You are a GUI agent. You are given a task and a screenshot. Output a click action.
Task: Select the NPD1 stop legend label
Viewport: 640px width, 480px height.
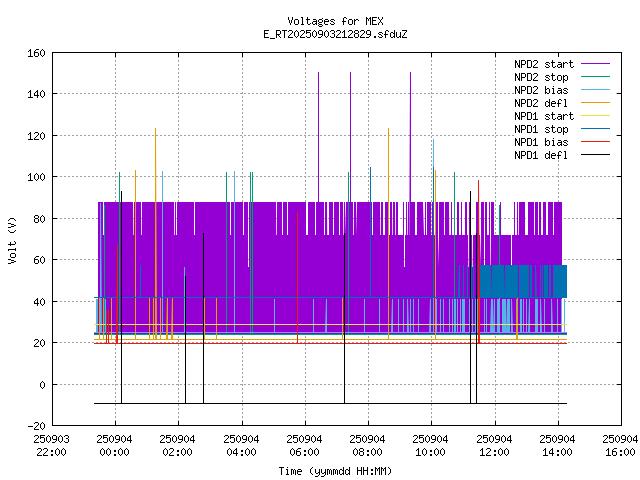543,129
